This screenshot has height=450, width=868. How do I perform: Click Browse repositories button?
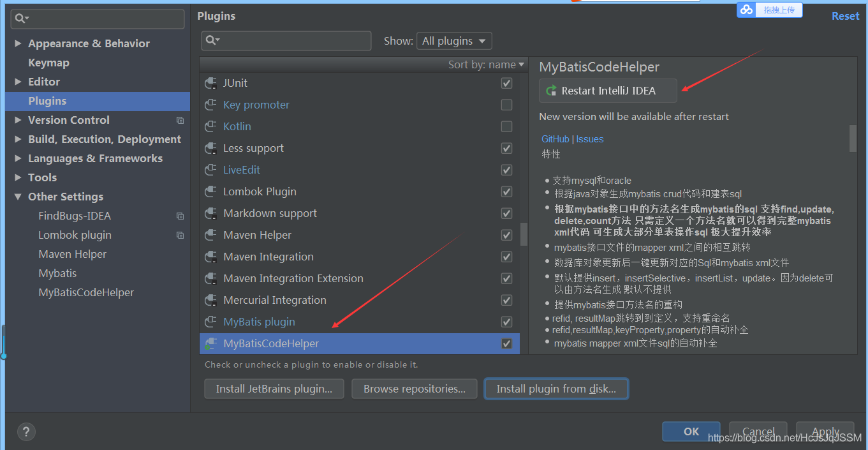pyautogui.click(x=415, y=389)
